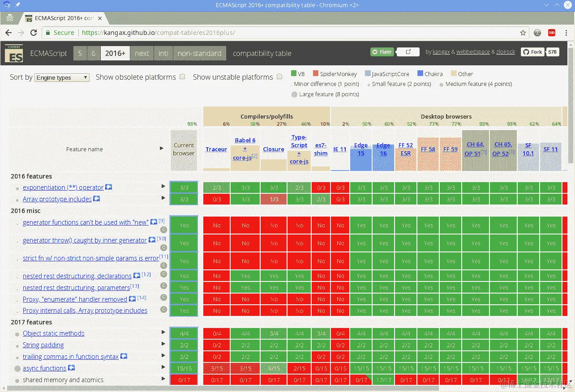This screenshot has width=575, height=392.
Task: Open the 'non-standard' compatibility tab
Action: (x=200, y=53)
